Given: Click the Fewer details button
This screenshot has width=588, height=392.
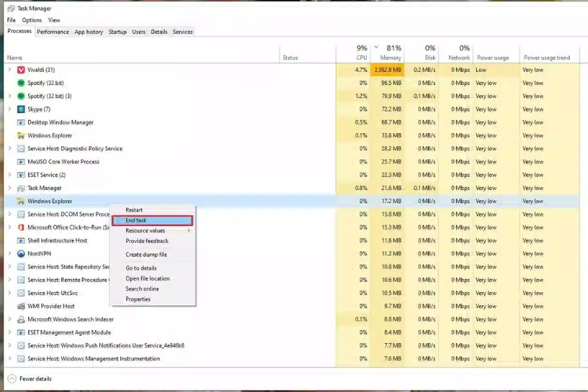Looking at the screenshot, I should click(x=28, y=379).
